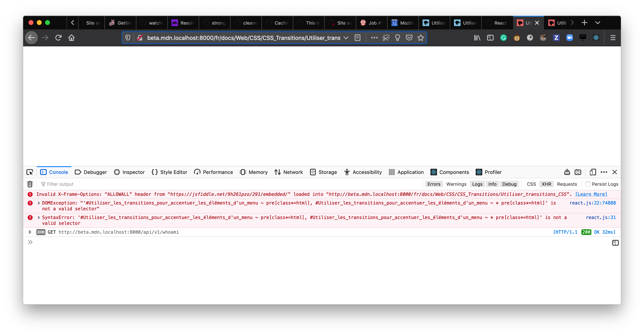This screenshot has height=335, width=644.
Task: Open the tracking protection shield icon
Action: pos(128,38)
